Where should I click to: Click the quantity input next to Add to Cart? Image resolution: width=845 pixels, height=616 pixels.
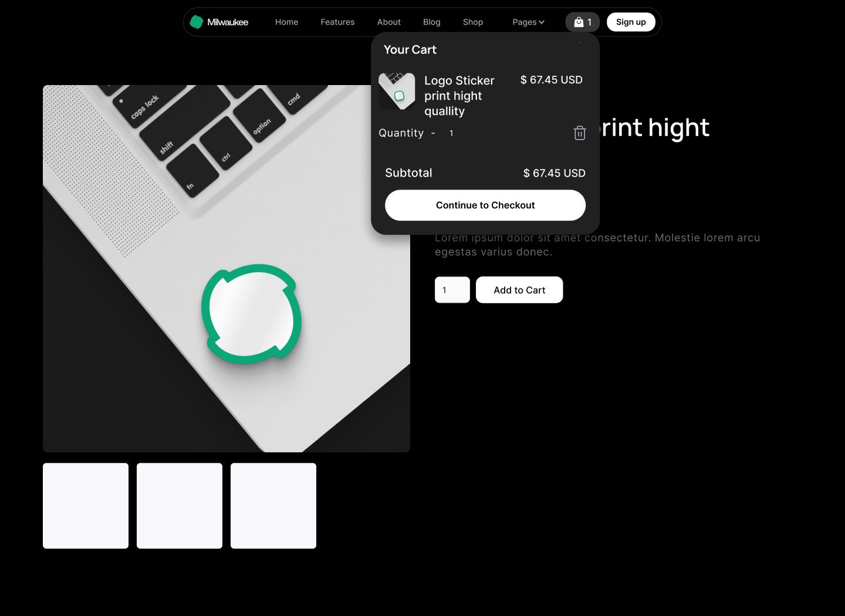[x=452, y=290]
